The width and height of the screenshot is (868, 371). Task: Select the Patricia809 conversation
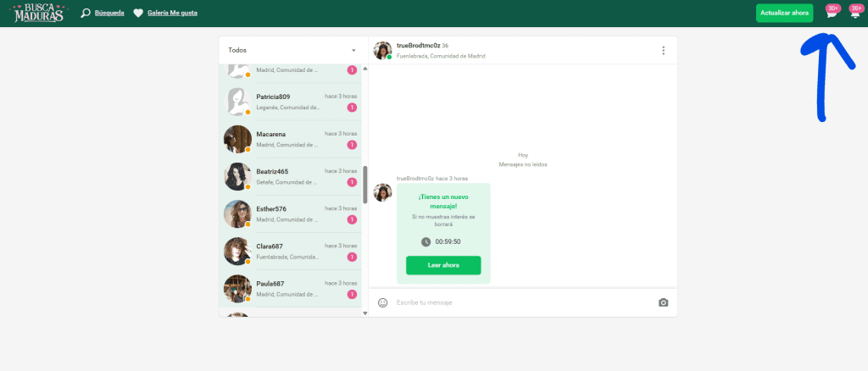click(x=288, y=102)
